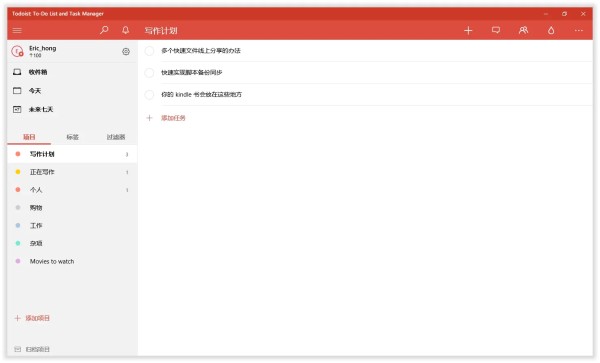The height and width of the screenshot is (363, 600).
Task: Select the 购物 project
Action: click(x=72, y=208)
